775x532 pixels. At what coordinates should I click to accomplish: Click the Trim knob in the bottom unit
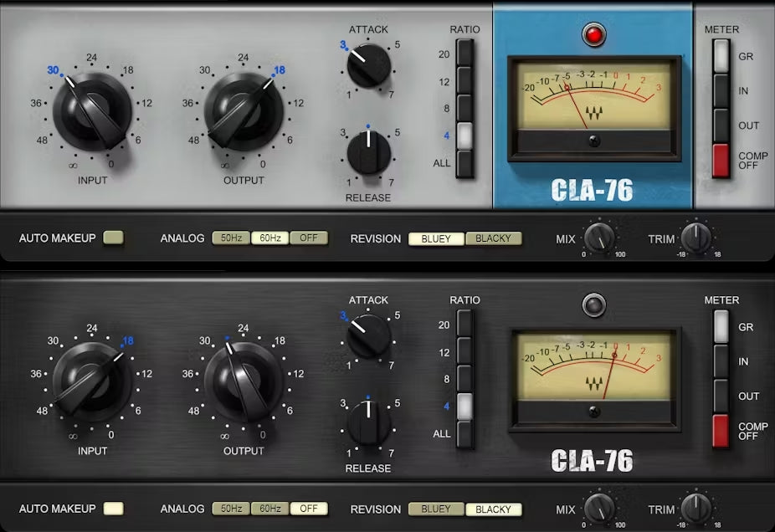click(696, 509)
